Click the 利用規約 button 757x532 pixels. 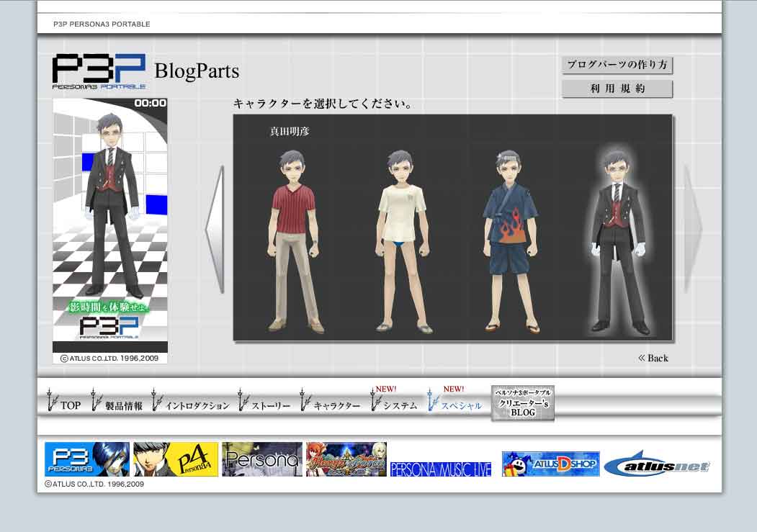(617, 89)
